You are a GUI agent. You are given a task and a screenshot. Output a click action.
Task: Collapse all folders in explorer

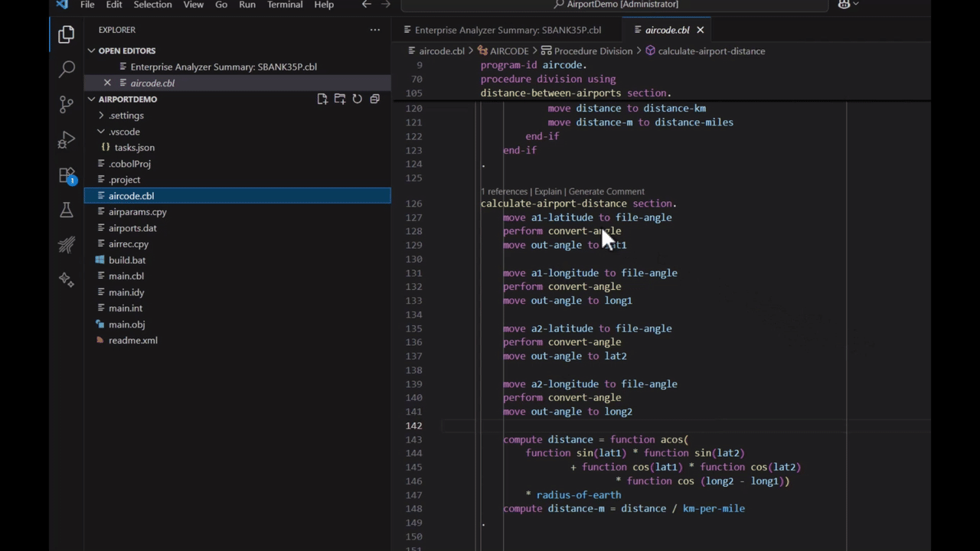point(374,99)
